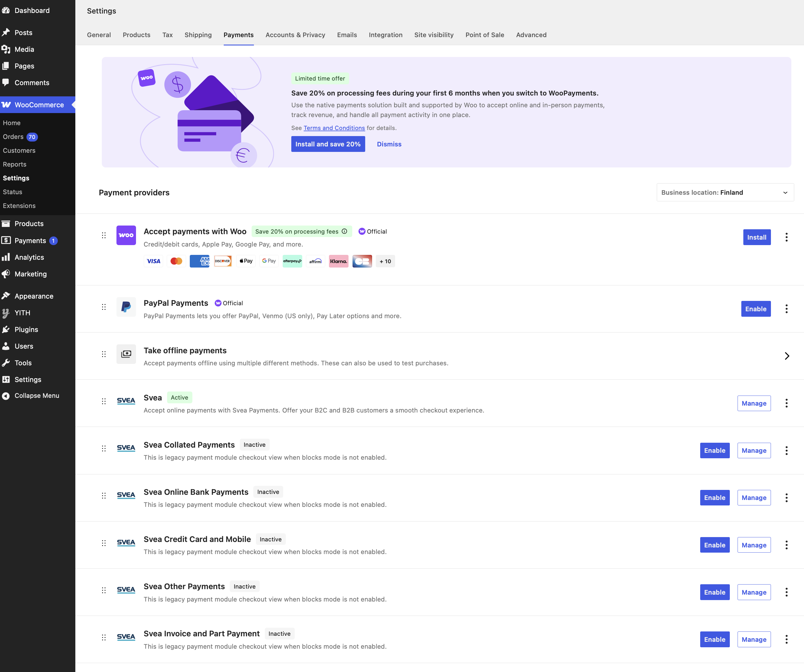Click the offline payments cash icon
Viewport: 804px width, 672px height.
pos(126,354)
